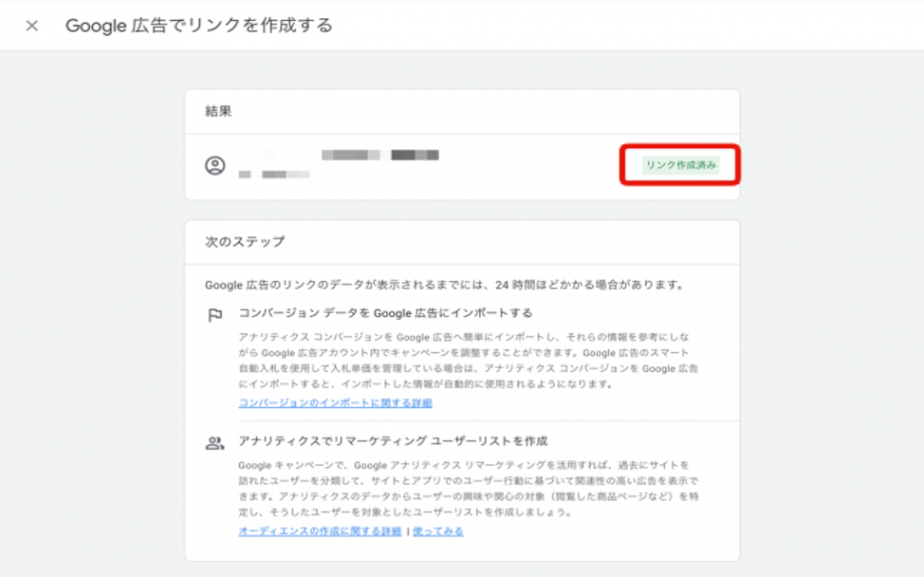Close the Google 広告でリンクを作成する dialog
The width and height of the screenshot is (924, 577).
pos(32,26)
